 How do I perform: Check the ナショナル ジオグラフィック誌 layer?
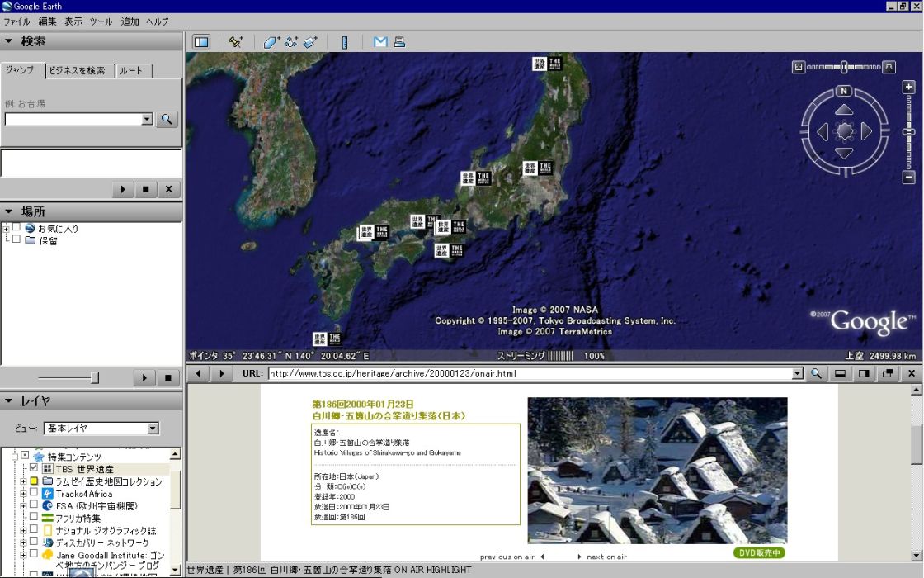(34, 529)
